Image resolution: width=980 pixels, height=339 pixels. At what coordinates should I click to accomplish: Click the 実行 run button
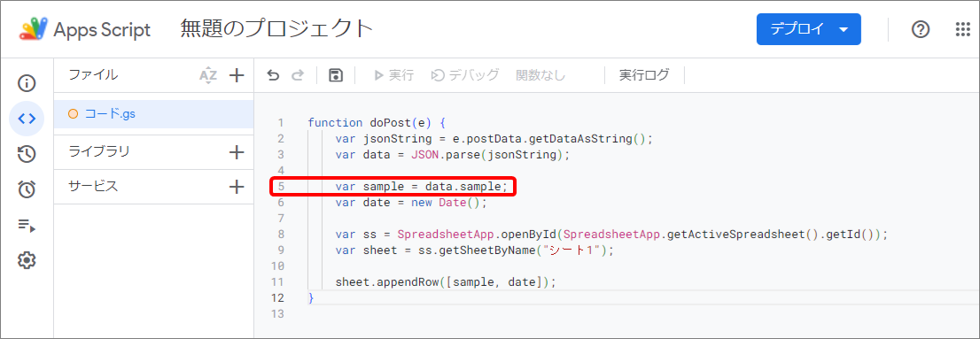click(393, 75)
